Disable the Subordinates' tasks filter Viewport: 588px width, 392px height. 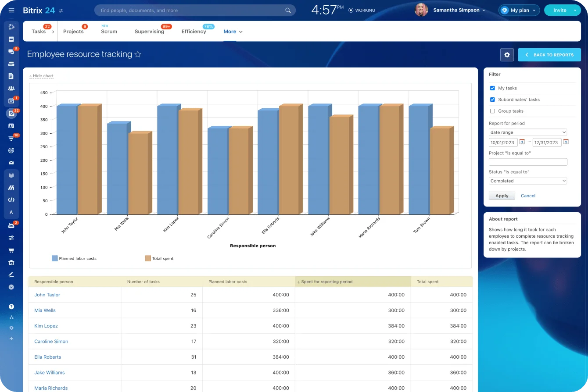tap(492, 100)
